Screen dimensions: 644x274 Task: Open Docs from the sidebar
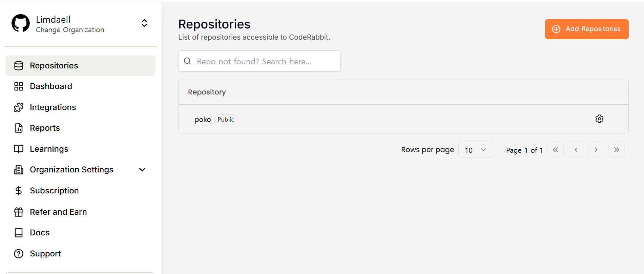pyautogui.click(x=40, y=233)
